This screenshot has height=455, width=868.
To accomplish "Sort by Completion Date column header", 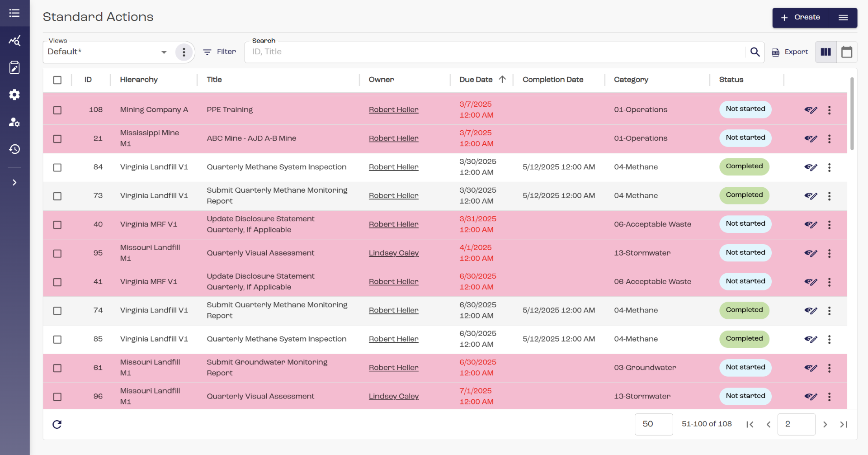I will (553, 80).
